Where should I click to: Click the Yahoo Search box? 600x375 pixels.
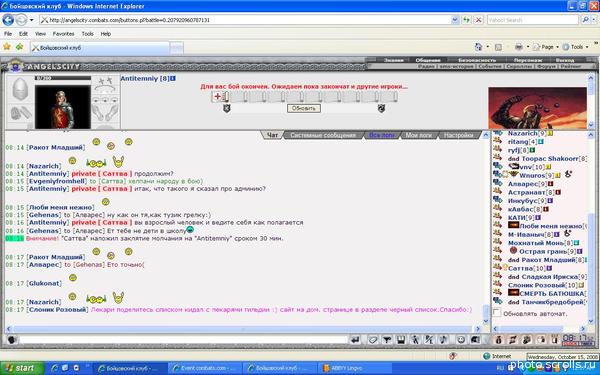[532, 20]
